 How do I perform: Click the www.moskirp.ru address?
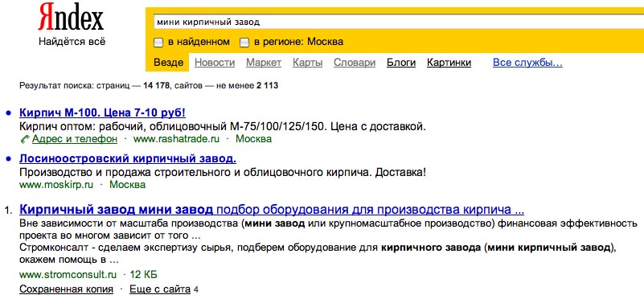[56, 185]
